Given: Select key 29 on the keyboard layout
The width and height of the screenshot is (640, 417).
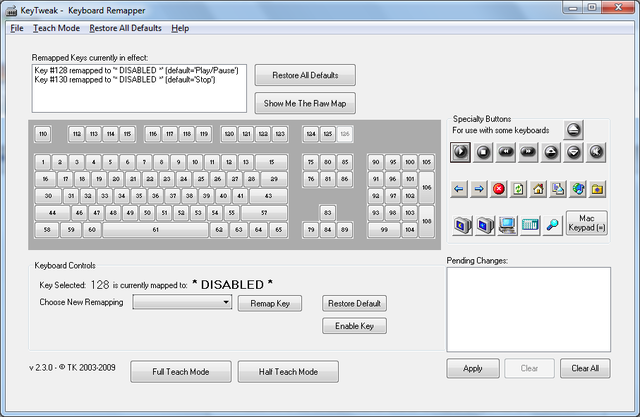Looking at the screenshot, I should 274,179.
